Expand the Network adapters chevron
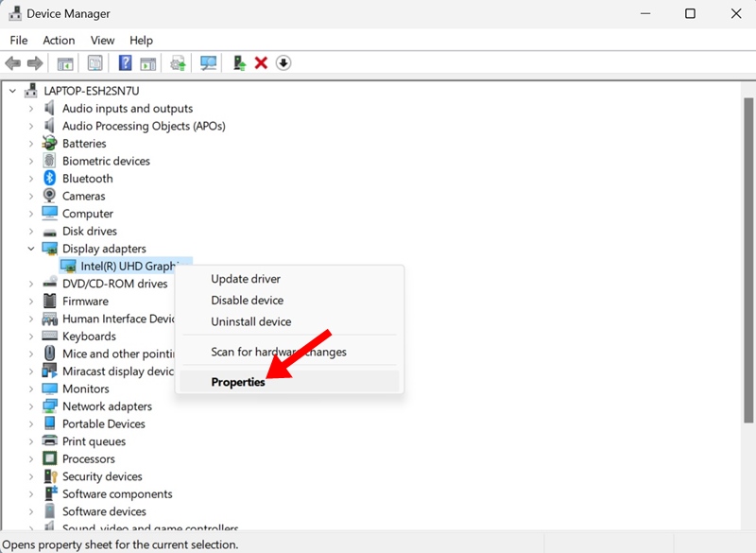Image resolution: width=756 pixels, height=553 pixels. (31, 406)
